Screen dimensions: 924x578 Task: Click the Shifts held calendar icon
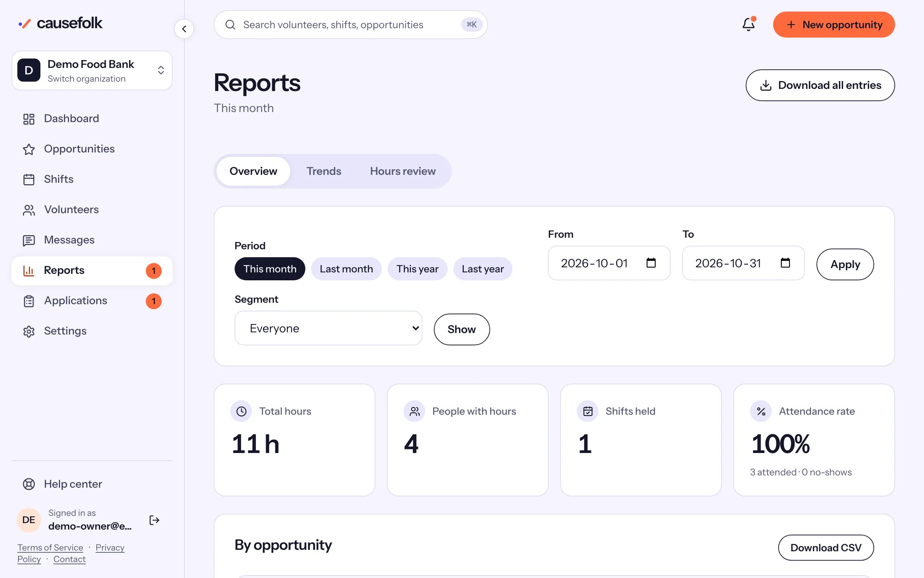tap(588, 411)
